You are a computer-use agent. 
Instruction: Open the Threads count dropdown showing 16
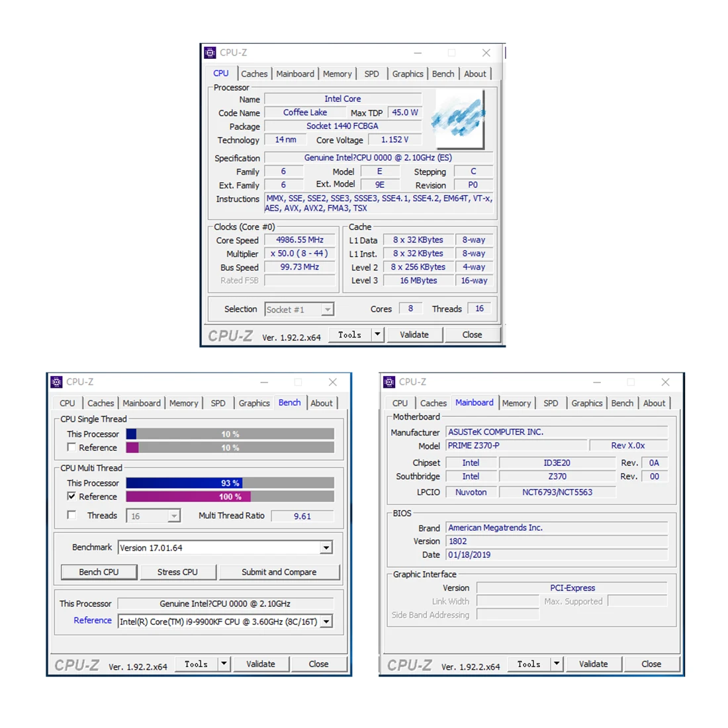point(173,516)
